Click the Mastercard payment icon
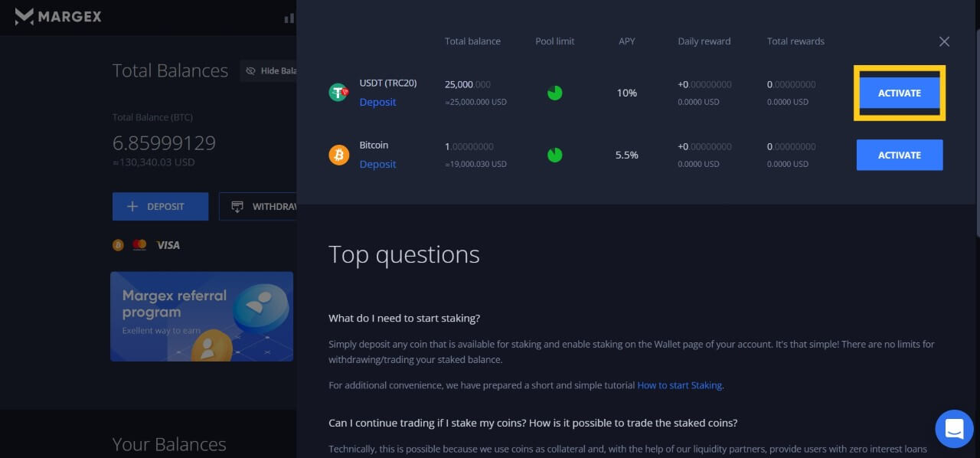 (x=139, y=245)
